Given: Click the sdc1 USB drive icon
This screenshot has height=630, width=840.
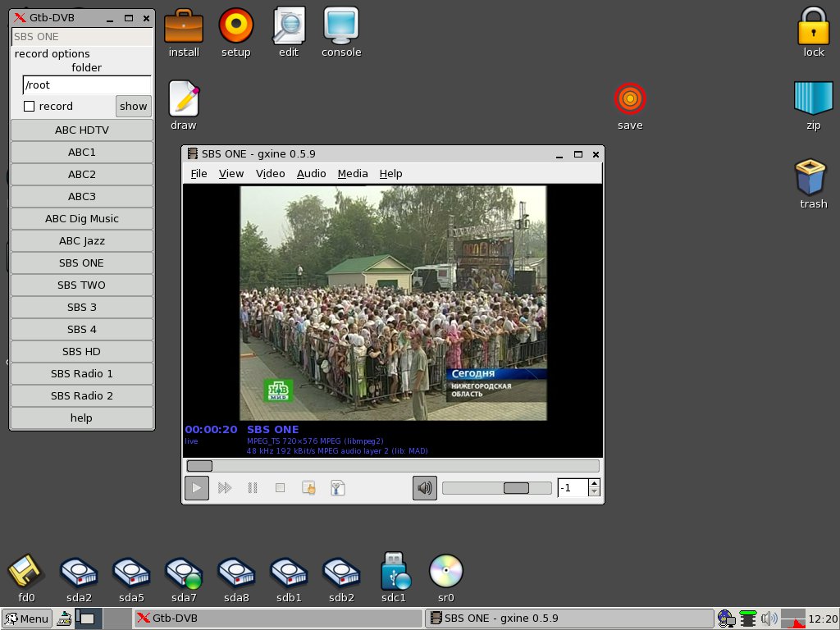Looking at the screenshot, I should click(x=394, y=578).
